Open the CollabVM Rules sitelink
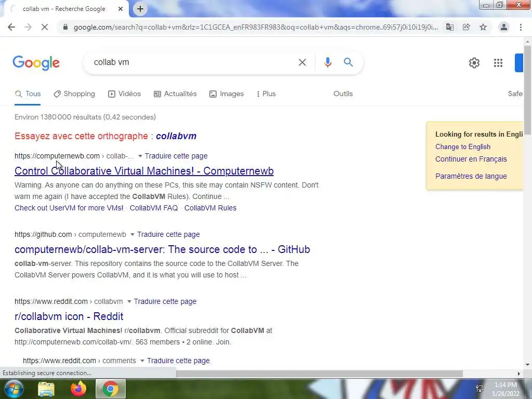This screenshot has width=532, height=399. [210, 208]
